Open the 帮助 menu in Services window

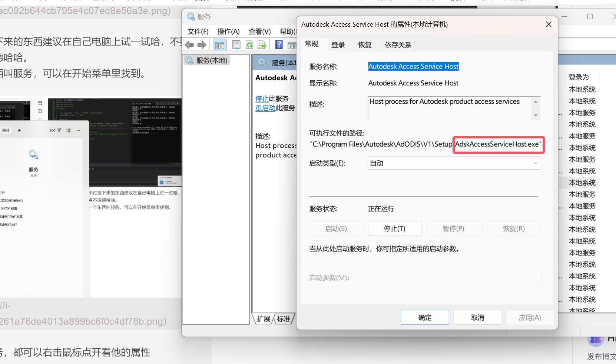288,31
